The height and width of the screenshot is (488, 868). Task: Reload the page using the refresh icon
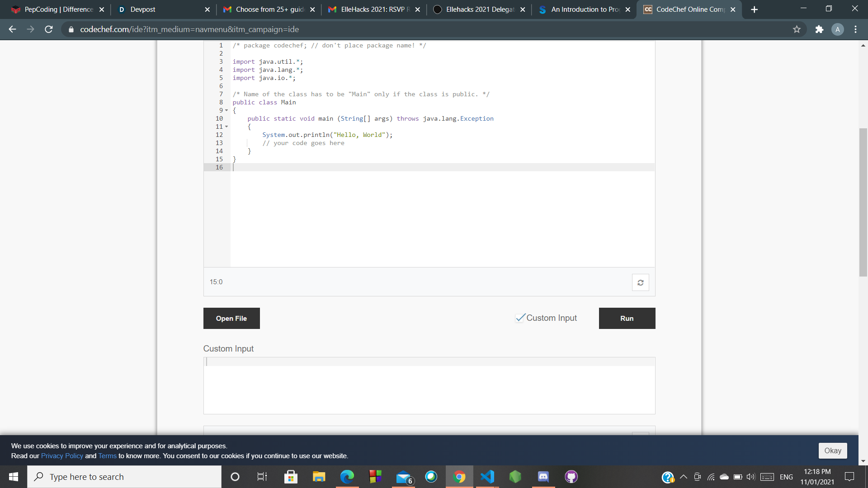tap(49, 29)
